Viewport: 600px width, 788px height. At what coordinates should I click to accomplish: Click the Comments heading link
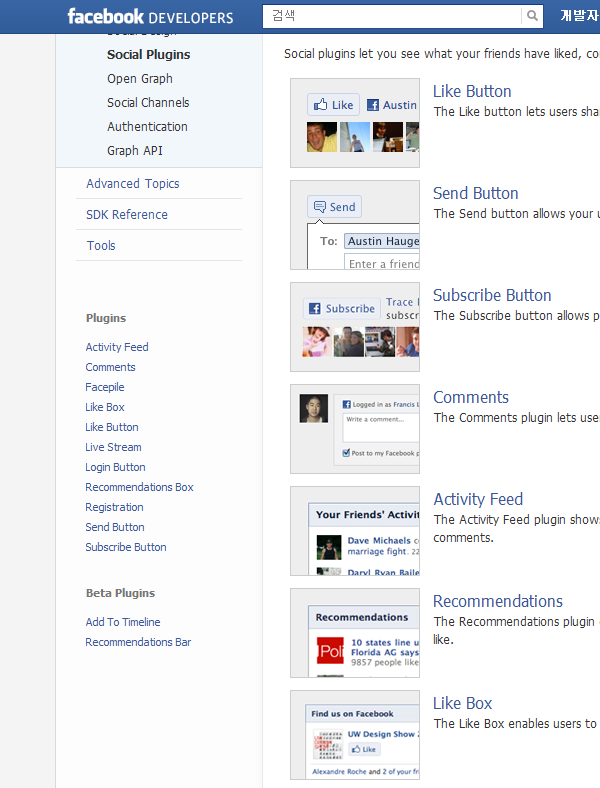(x=471, y=398)
